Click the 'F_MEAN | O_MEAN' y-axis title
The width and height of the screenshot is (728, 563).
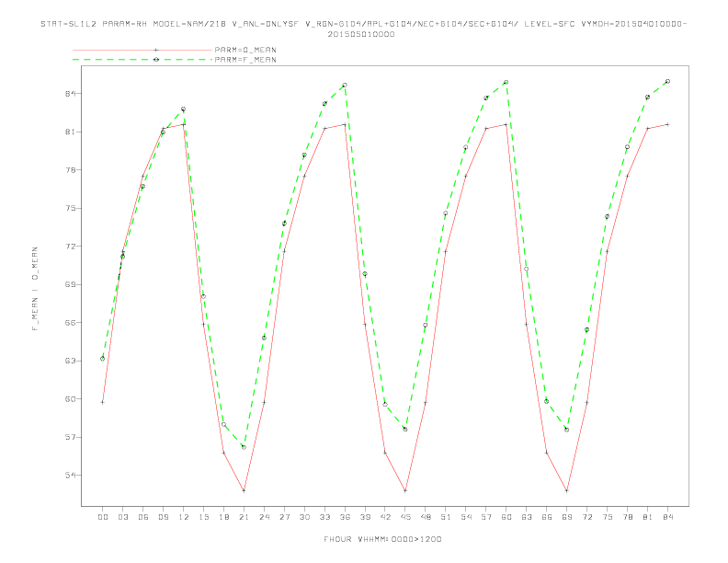pos(35,289)
